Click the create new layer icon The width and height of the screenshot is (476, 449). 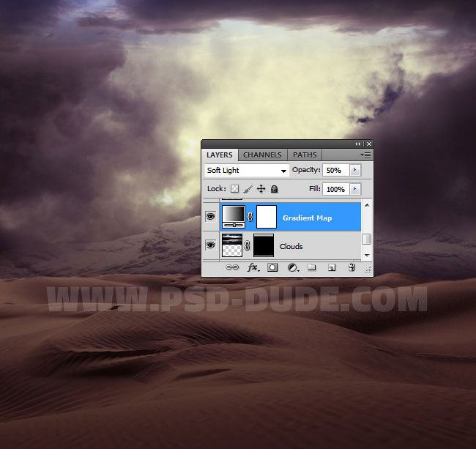[x=332, y=267]
